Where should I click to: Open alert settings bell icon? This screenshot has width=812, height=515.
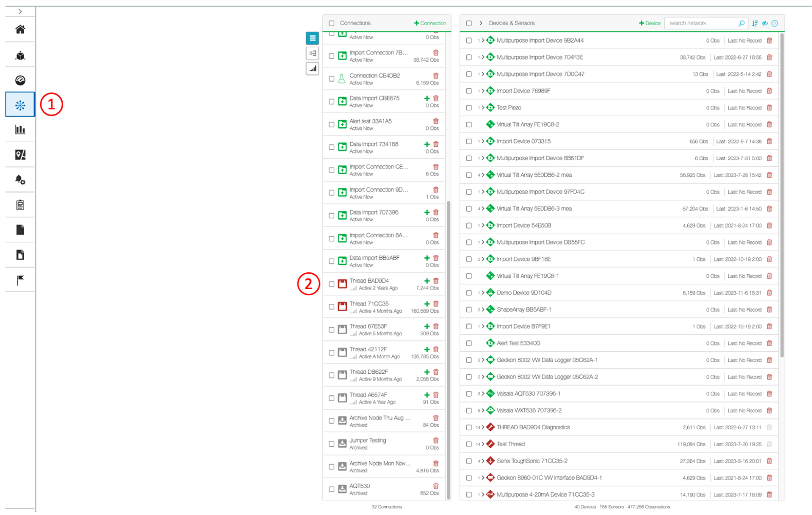click(x=20, y=180)
